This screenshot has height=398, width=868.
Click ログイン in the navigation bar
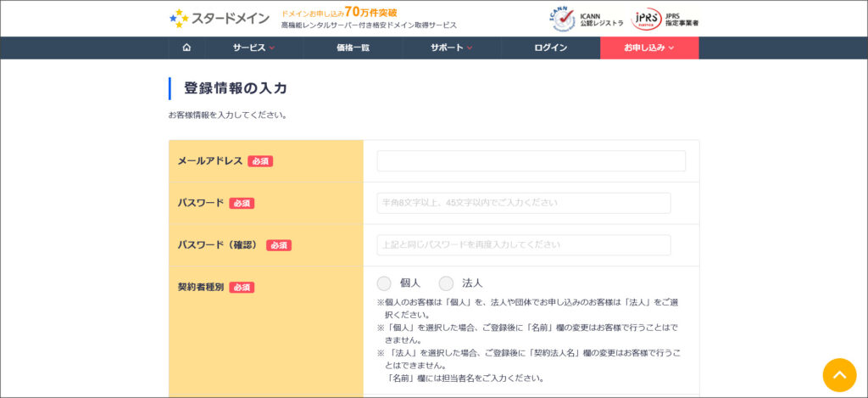(550, 48)
